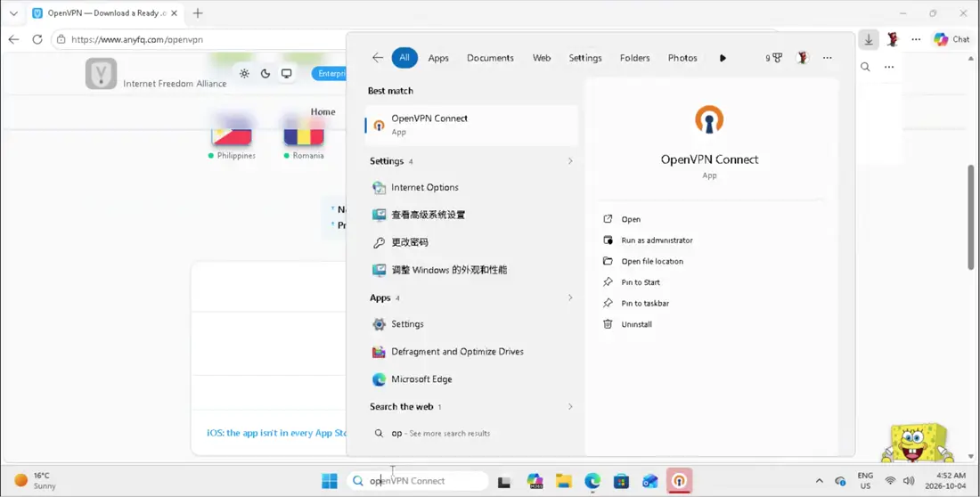Click the Edge address bar URL
The width and height of the screenshot is (980, 497).
pos(137,39)
